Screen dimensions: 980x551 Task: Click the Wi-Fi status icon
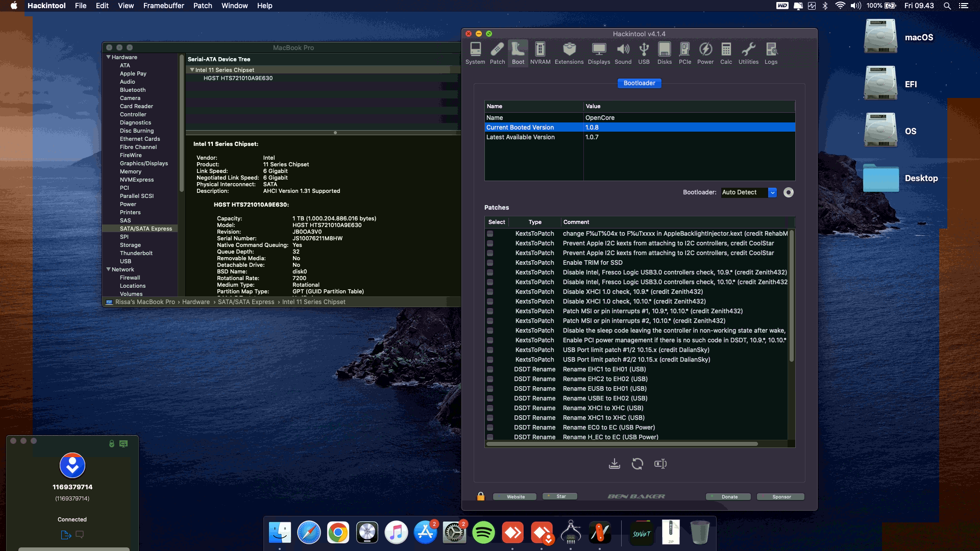pos(840,6)
